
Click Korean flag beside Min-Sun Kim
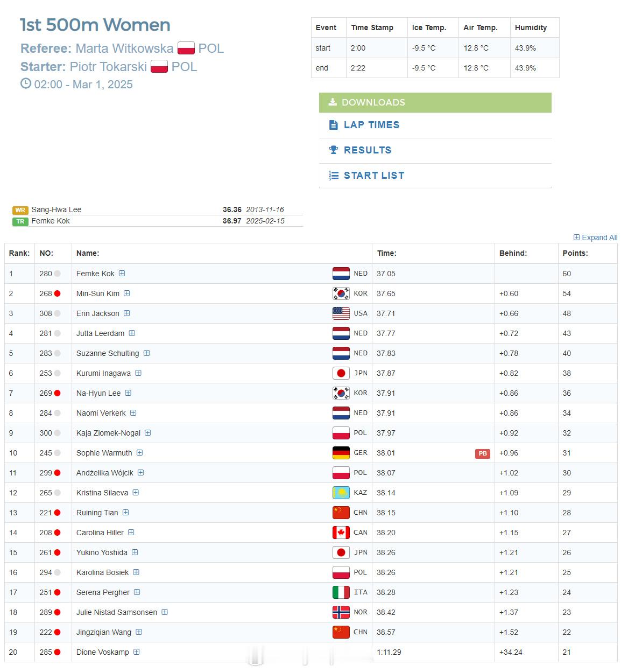(x=341, y=293)
